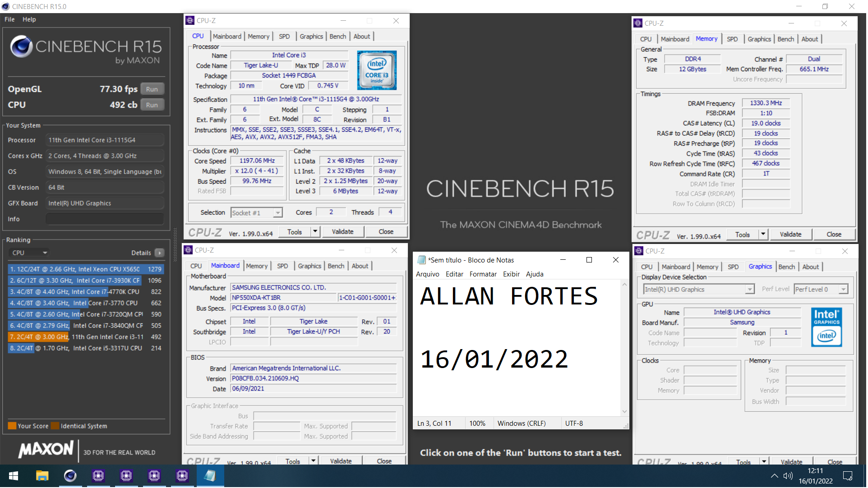Viewport: 868px width, 488px height.
Task: Activate the second CPU-Z taskbar icon
Action: point(126,476)
